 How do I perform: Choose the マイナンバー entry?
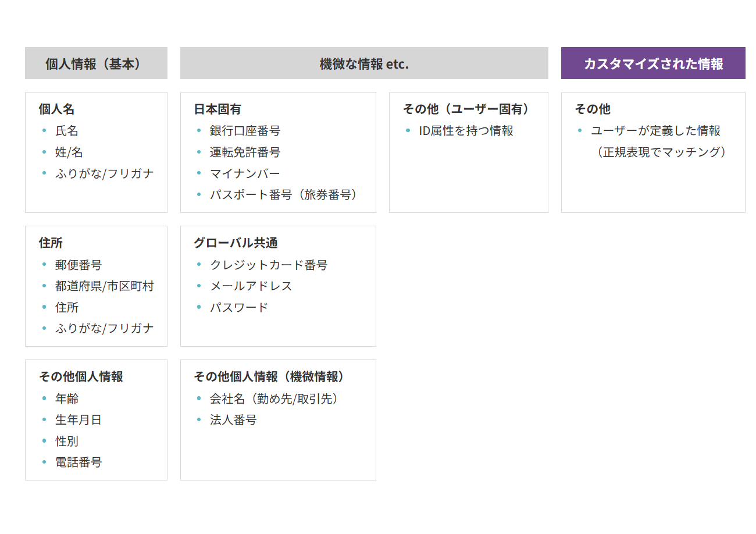tap(245, 173)
